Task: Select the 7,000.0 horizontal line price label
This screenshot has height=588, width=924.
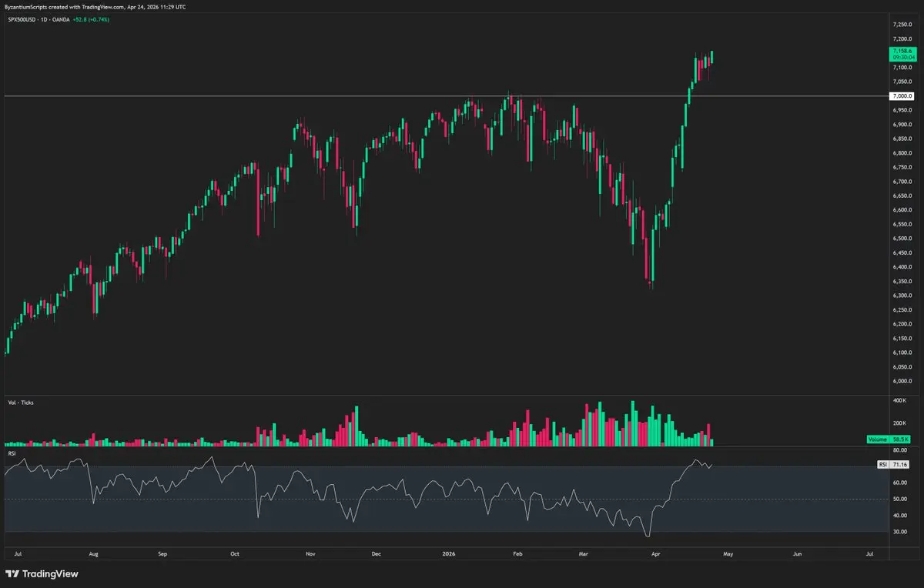Action: 902,96
